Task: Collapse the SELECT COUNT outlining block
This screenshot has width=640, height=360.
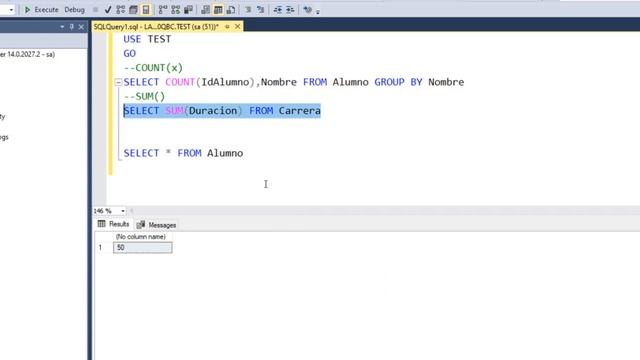Action: (118, 82)
